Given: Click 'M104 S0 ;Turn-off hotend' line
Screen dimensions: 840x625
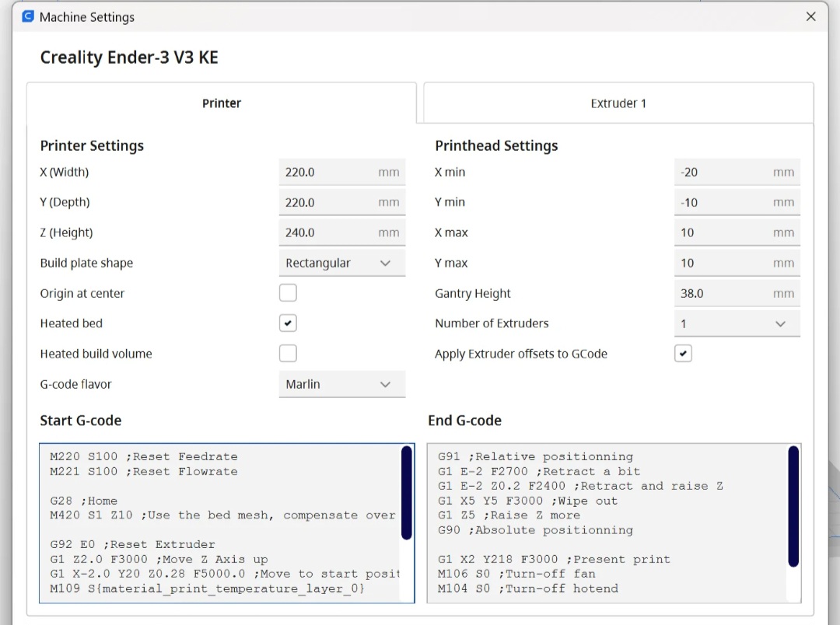Looking at the screenshot, I should (527, 588).
